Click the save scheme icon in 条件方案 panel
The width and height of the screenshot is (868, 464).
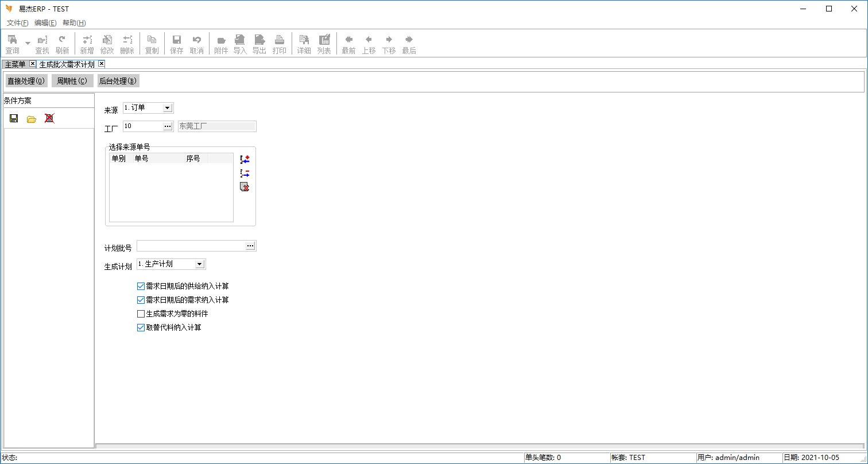pos(14,118)
